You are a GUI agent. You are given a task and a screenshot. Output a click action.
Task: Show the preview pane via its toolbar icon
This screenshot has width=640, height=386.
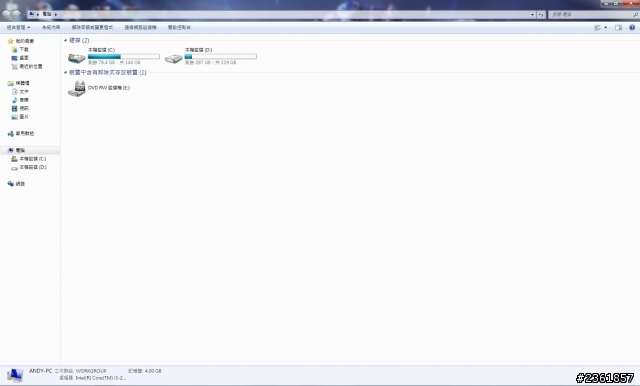[x=618, y=27]
